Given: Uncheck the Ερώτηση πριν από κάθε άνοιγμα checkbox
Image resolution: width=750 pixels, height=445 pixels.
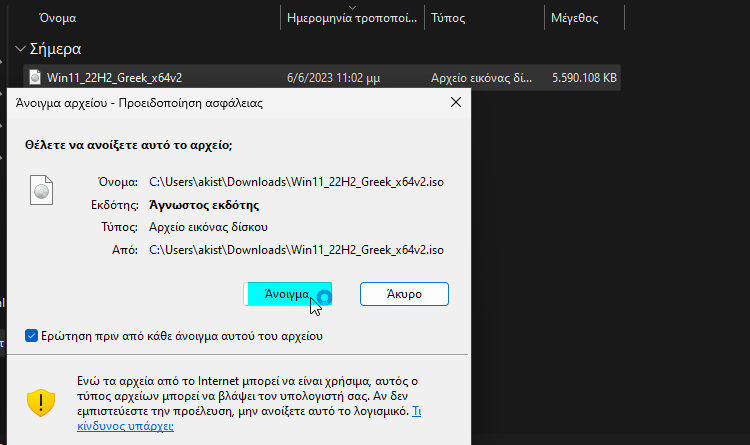Looking at the screenshot, I should (x=33, y=336).
